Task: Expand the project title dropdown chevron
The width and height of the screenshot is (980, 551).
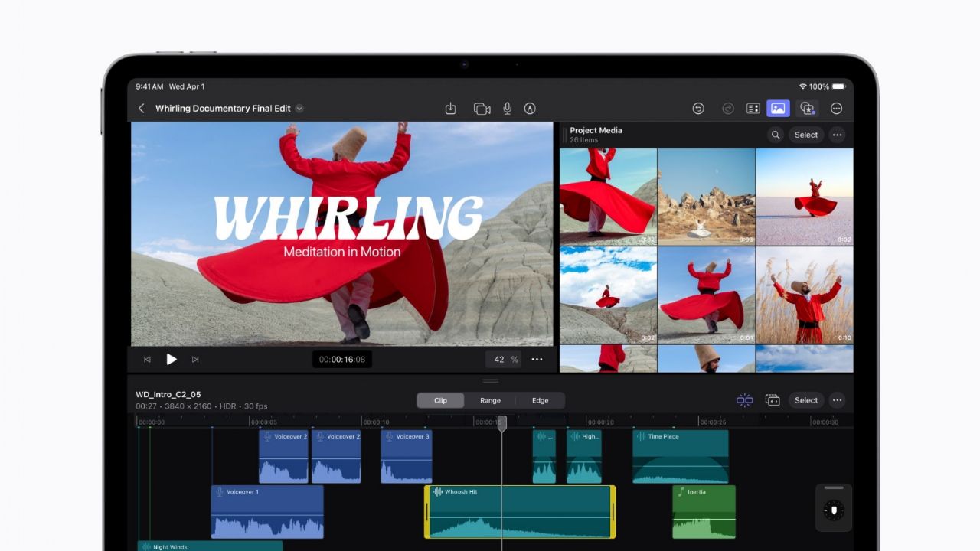Action: tap(299, 109)
